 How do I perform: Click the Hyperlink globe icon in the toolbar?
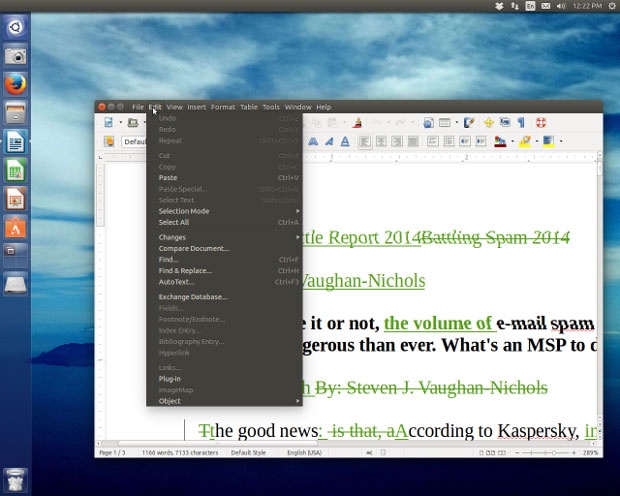(x=428, y=123)
